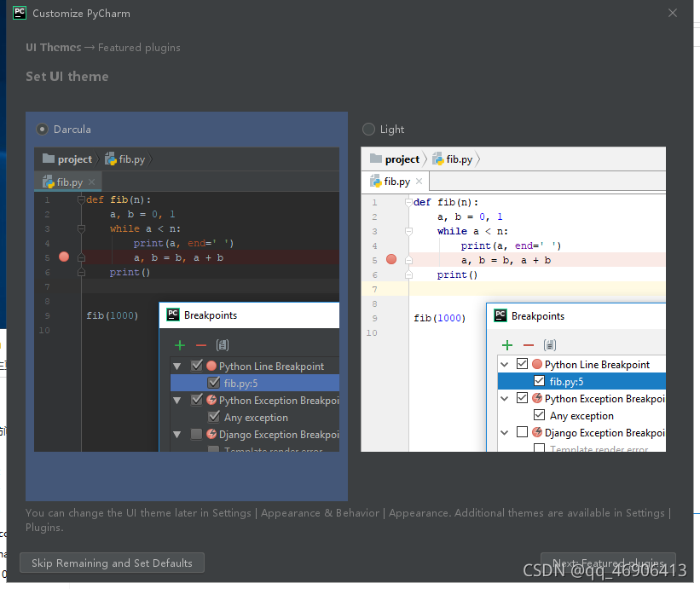The width and height of the screenshot is (700, 589).
Task: Click UI Themes breadcrumb step
Action: point(54,47)
